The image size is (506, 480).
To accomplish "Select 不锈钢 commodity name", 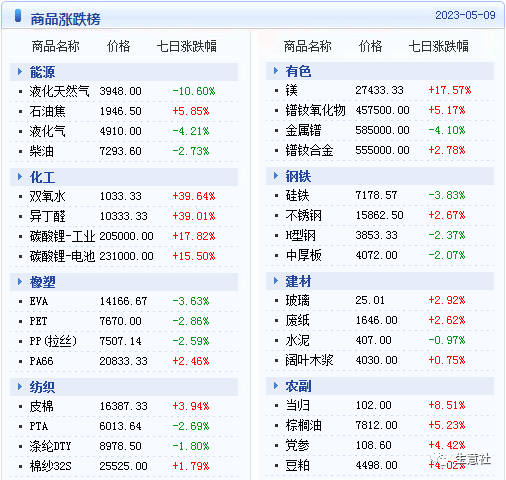I will tap(303, 215).
